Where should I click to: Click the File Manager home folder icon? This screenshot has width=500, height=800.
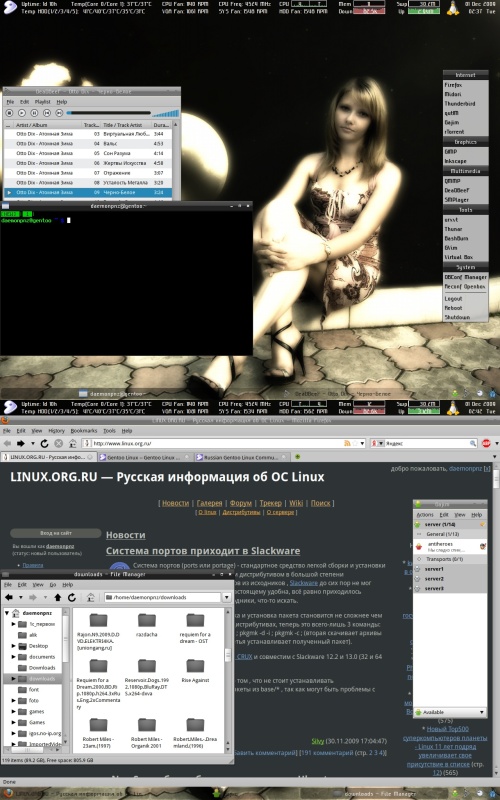pos(90,597)
